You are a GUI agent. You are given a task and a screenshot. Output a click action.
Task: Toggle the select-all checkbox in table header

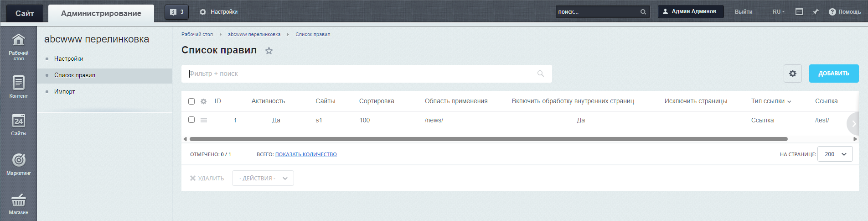click(x=191, y=101)
